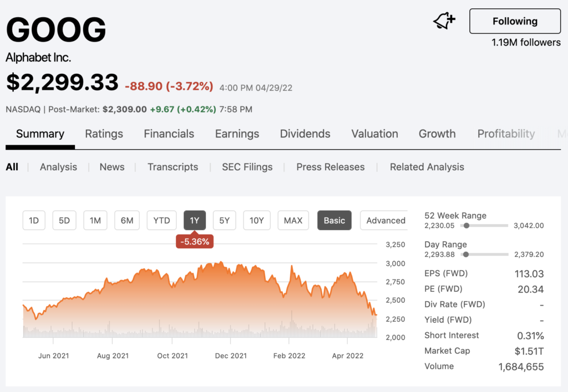Click the 1.19M followers text
Screen dimensions: 568x392
pyautogui.click(x=526, y=42)
